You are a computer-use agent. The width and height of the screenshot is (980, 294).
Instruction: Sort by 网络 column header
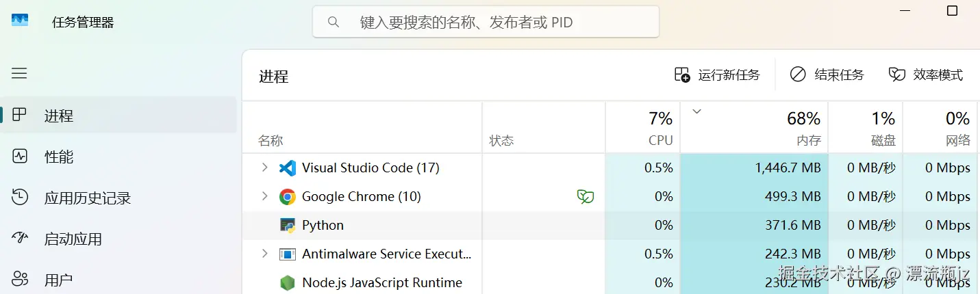point(942,128)
